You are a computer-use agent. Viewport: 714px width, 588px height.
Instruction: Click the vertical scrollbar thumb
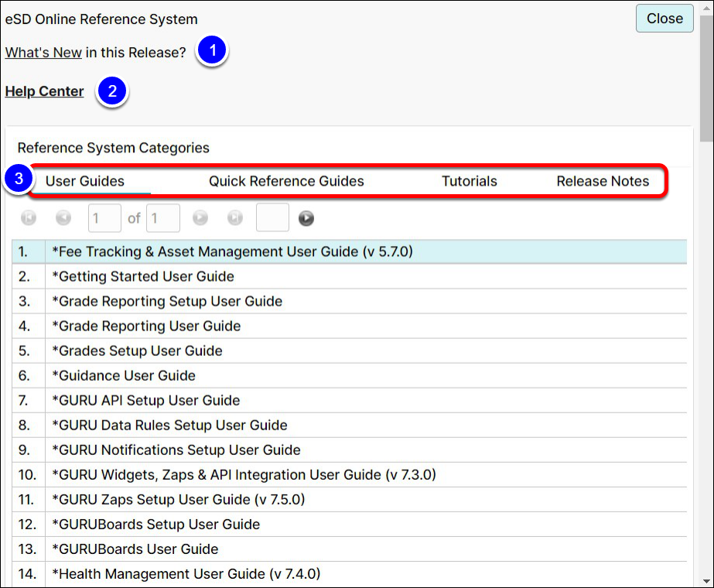[x=707, y=77]
